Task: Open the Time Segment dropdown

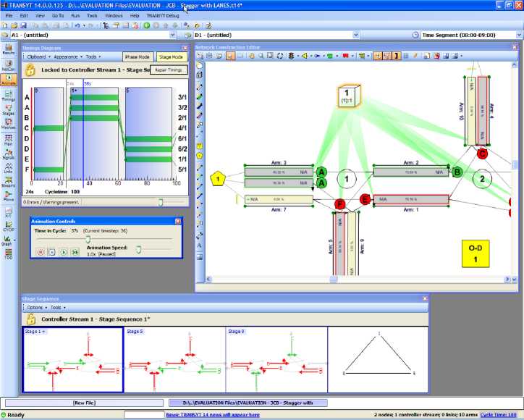Action: [x=519, y=35]
